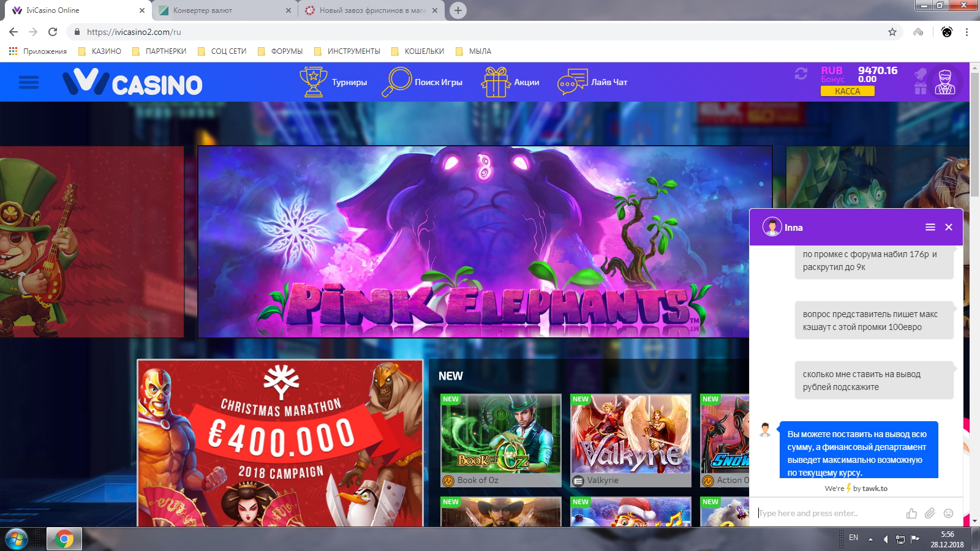The width and height of the screenshot is (980, 551).
Task: Click the address bar URL
Action: click(x=134, y=32)
